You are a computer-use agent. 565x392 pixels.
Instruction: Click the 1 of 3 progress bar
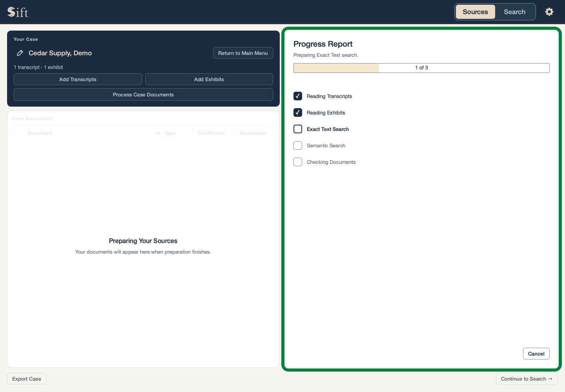[x=421, y=68]
